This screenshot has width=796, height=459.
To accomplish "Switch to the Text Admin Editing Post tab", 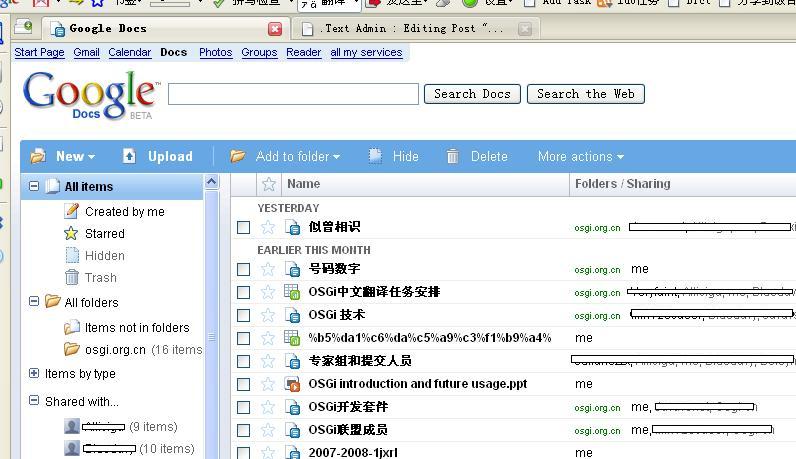I will coord(416,28).
